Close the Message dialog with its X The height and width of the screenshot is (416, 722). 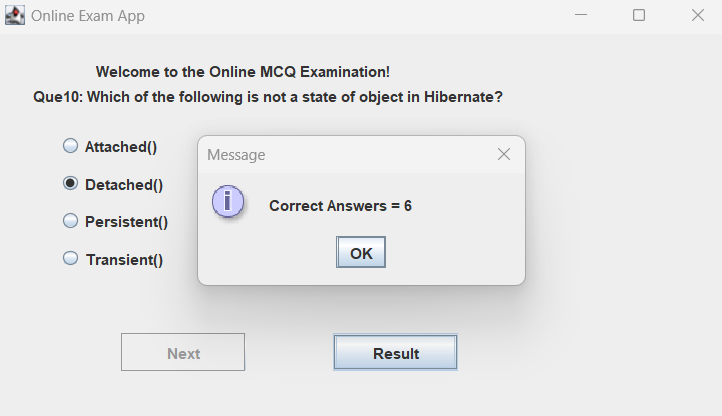504,154
